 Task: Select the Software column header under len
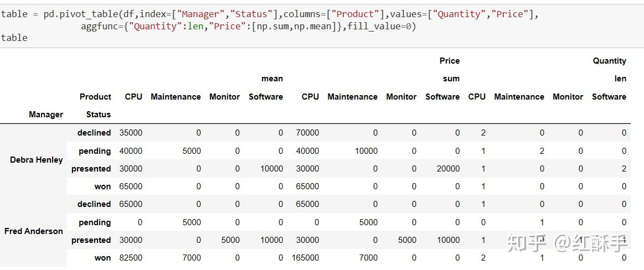point(609,96)
